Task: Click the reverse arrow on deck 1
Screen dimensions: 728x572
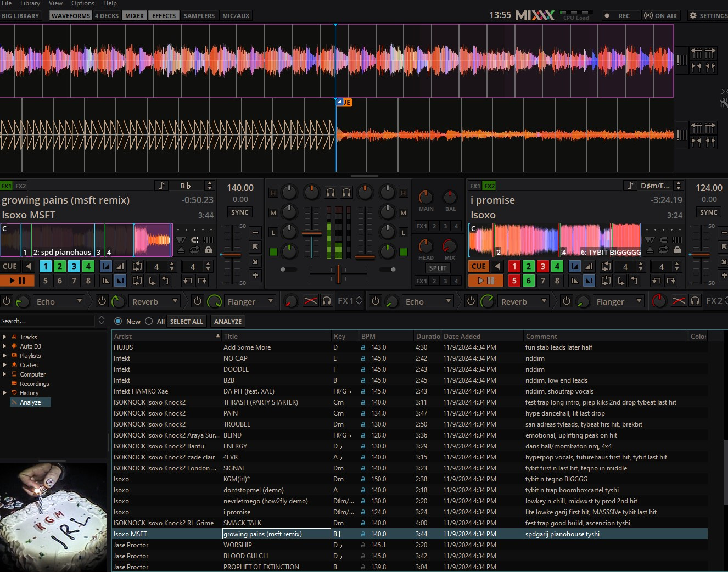Action: click(x=29, y=266)
